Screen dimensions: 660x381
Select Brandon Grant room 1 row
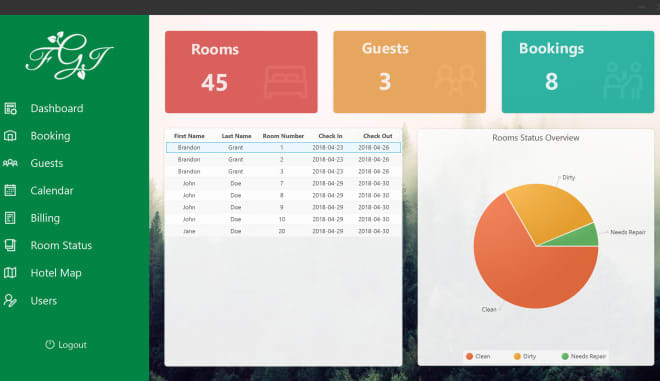[283, 148]
